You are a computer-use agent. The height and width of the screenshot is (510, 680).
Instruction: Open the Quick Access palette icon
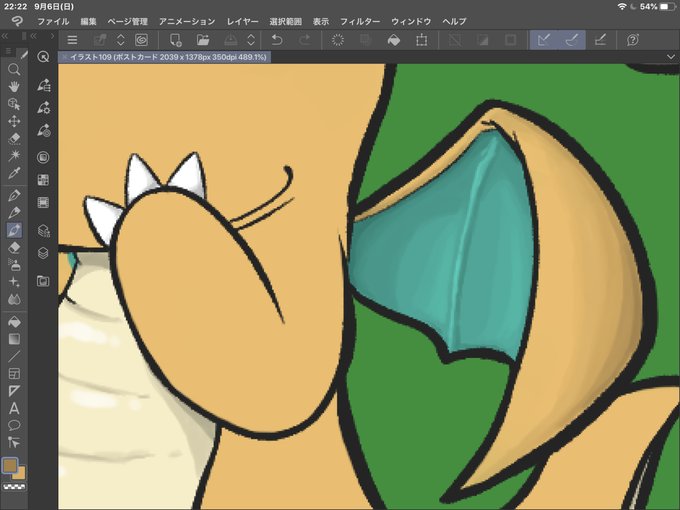coord(43,56)
